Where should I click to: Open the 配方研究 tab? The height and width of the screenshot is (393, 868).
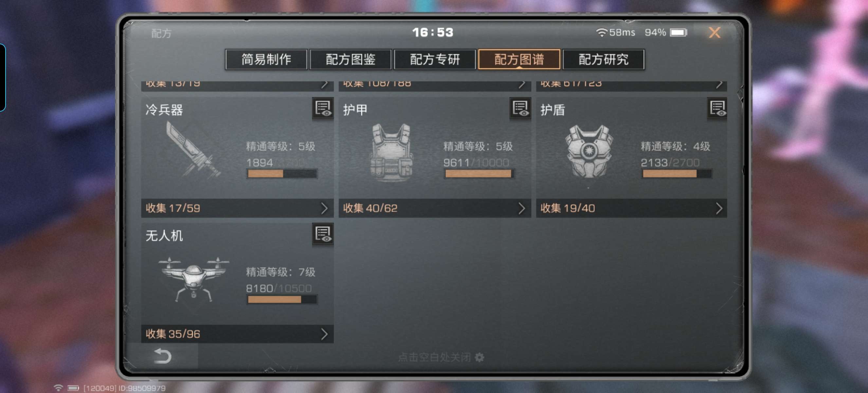604,60
